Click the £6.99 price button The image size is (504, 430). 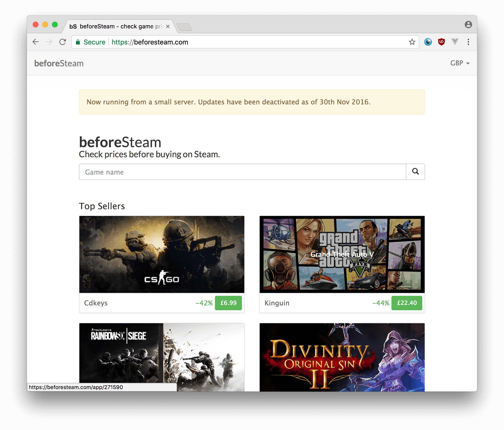[228, 303]
